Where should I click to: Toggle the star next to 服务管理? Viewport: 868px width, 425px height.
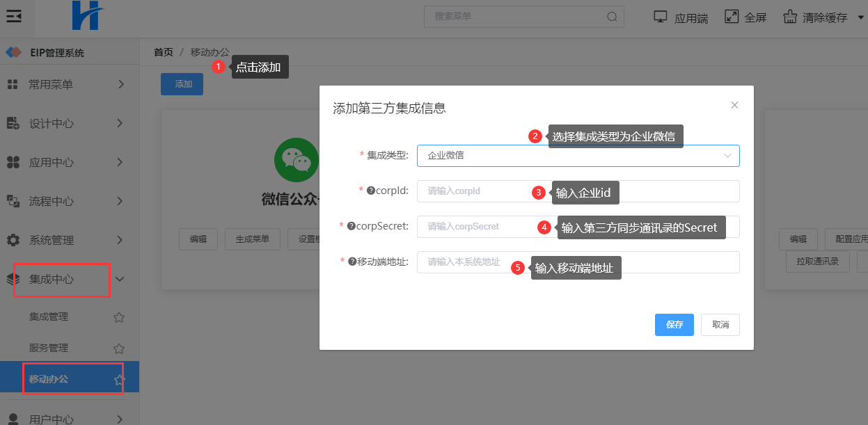coord(119,348)
